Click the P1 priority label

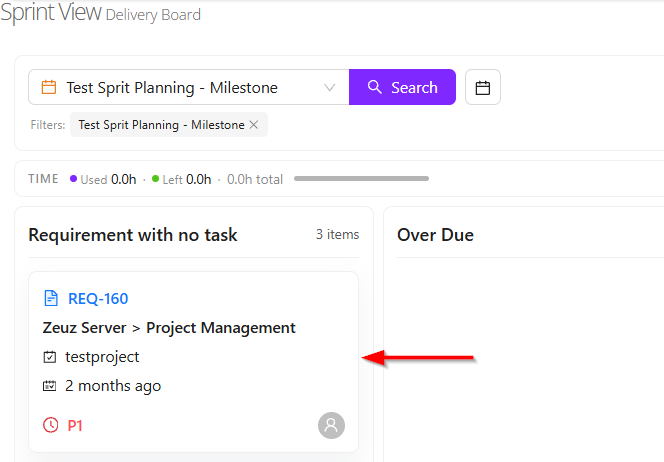pos(75,425)
